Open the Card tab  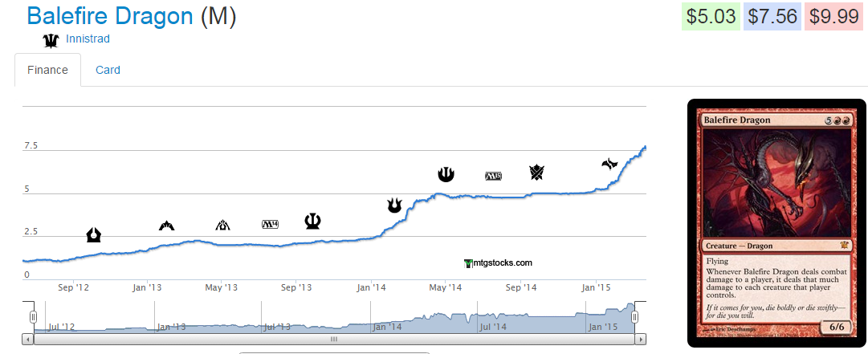click(108, 70)
